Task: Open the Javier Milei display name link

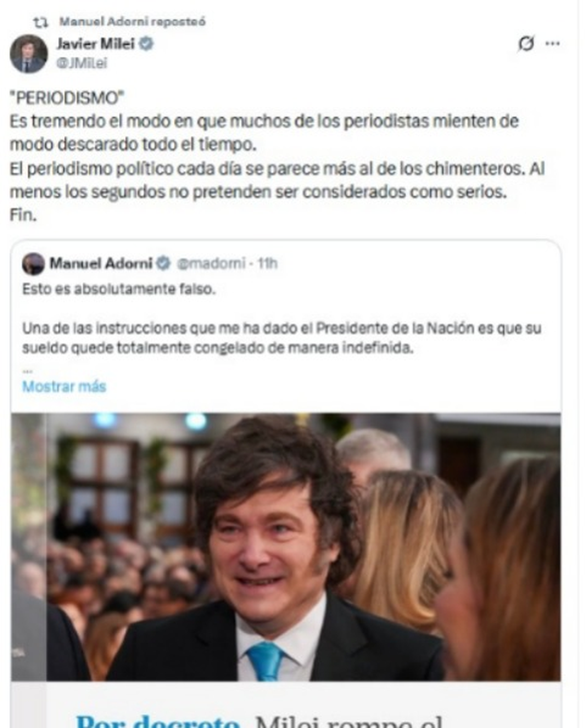Action: [x=95, y=44]
